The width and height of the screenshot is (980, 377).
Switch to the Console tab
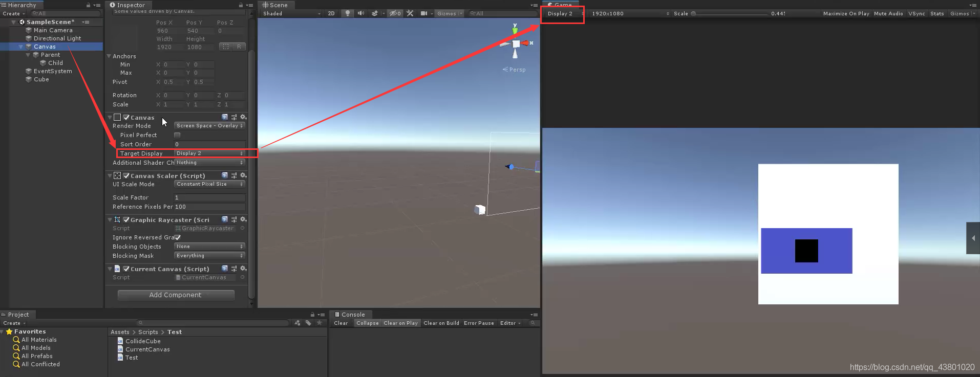point(350,315)
